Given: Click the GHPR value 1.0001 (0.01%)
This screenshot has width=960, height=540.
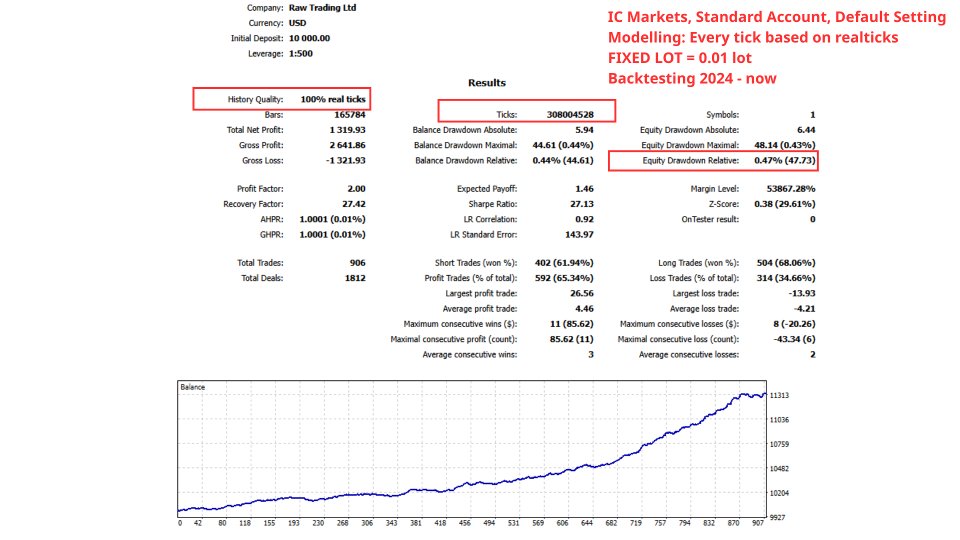Looking at the screenshot, I should pos(332,235).
